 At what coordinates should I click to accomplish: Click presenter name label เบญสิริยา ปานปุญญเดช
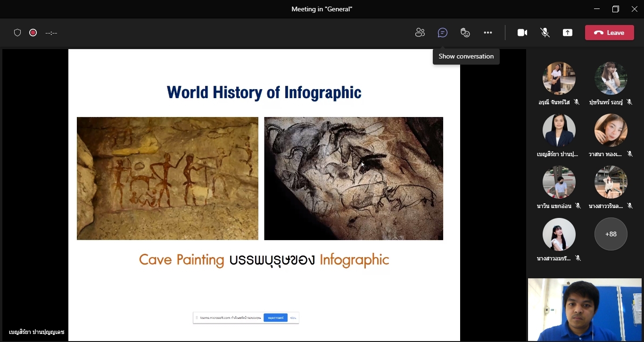[x=36, y=332]
